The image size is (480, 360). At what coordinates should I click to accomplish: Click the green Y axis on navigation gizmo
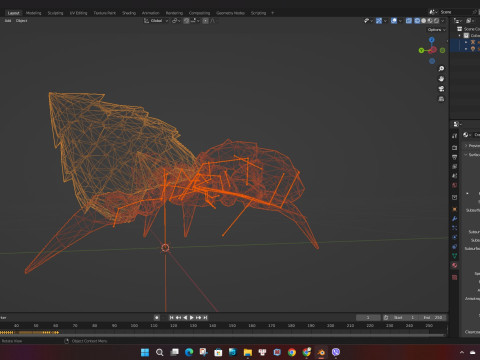pos(421,50)
